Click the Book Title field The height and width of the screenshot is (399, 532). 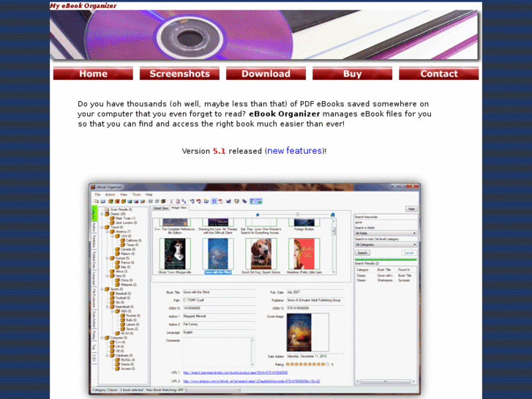[x=219, y=292]
